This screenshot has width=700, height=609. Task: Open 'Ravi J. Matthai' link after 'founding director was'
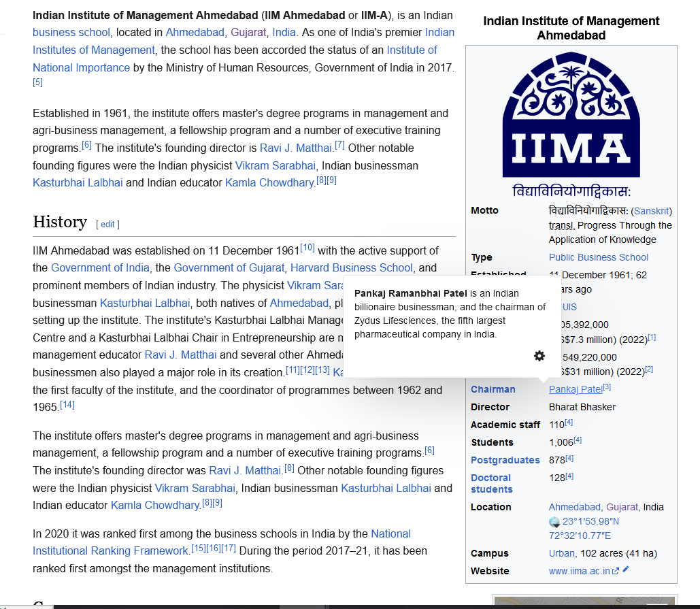[x=245, y=471]
